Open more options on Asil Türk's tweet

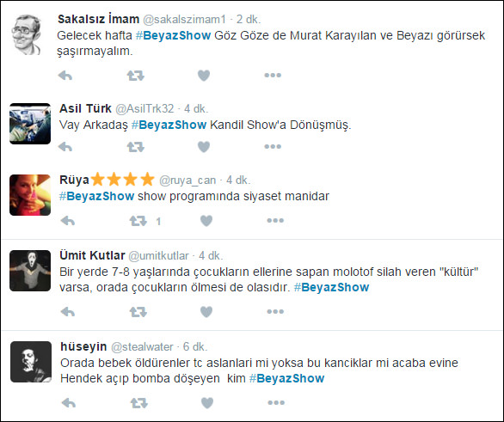pos(273,146)
